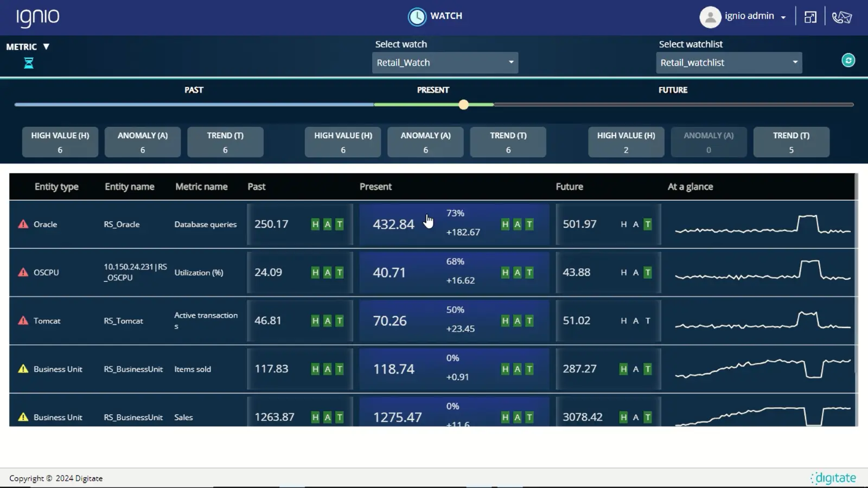Click the WATCH clock icon
This screenshot has width=868, height=488.
(417, 17)
